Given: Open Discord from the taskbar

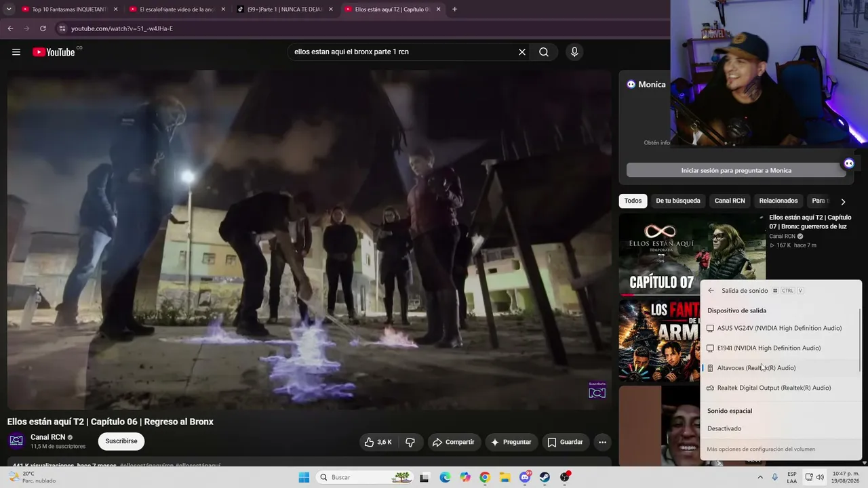Looking at the screenshot, I should pyautogui.click(x=525, y=477).
